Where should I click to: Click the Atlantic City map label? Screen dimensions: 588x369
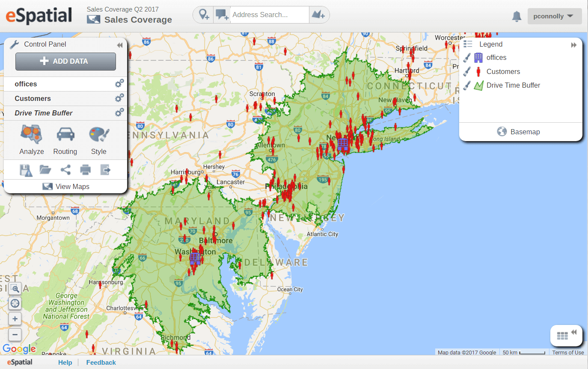322,234
